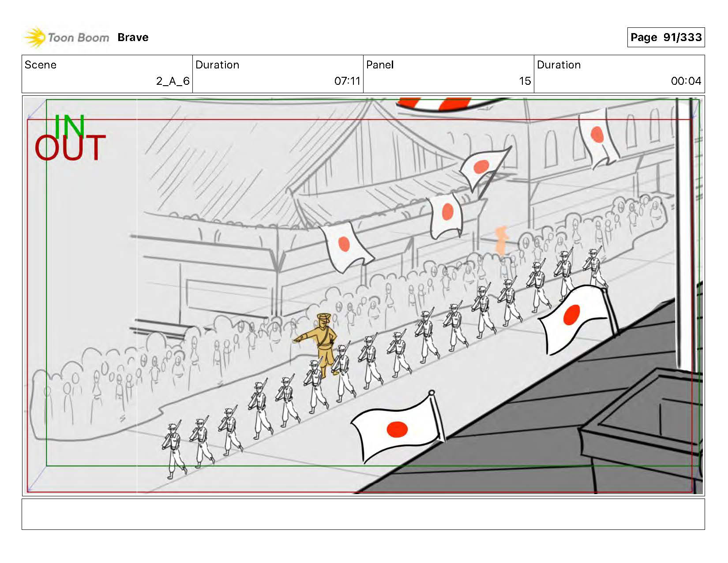Click the Page 91/333 indicator
Image resolution: width=728 pixels, height=563 pixels.
(x=666, y=38)
